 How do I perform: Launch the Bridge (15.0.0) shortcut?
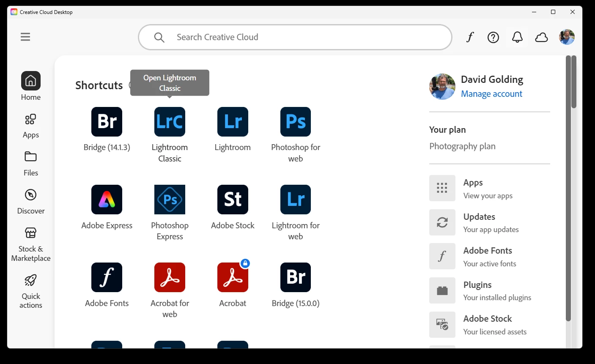tap(296, 277)
